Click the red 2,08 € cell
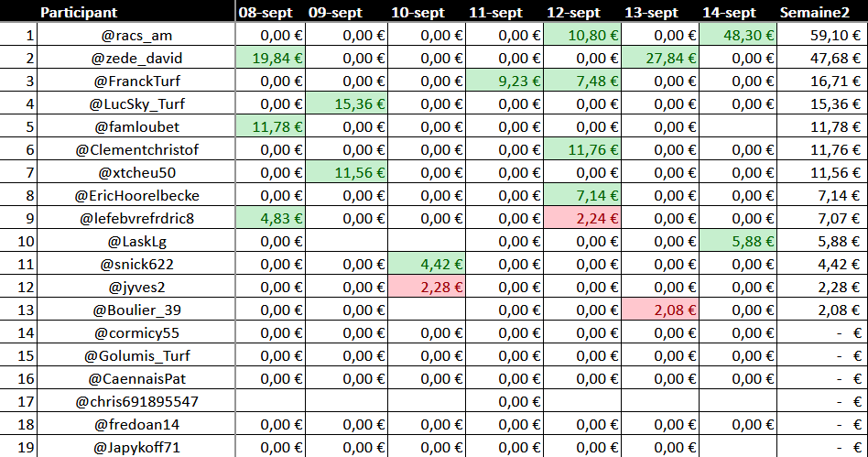 (660, 310)
